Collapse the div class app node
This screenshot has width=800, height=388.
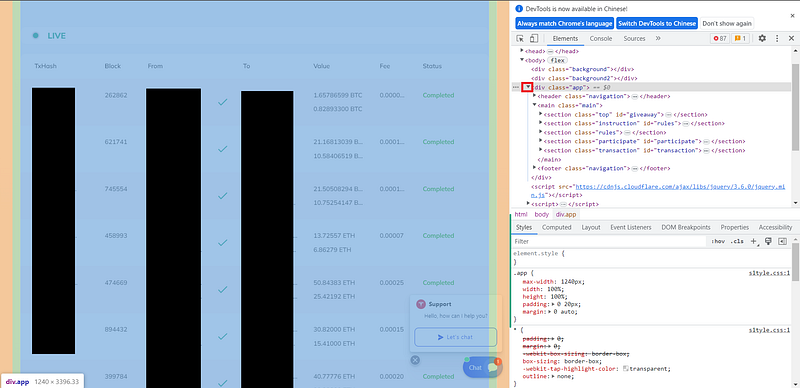(528, 87)
